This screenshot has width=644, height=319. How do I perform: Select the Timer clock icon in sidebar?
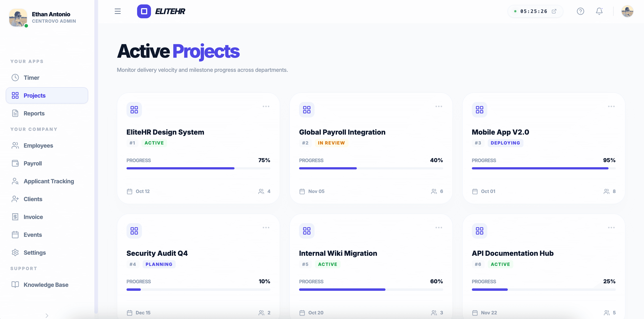point(15,78)
